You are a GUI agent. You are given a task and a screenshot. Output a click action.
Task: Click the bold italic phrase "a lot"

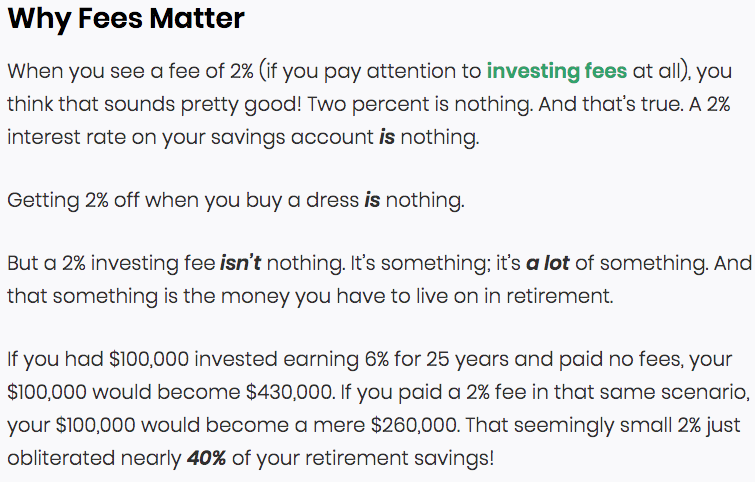547,263
